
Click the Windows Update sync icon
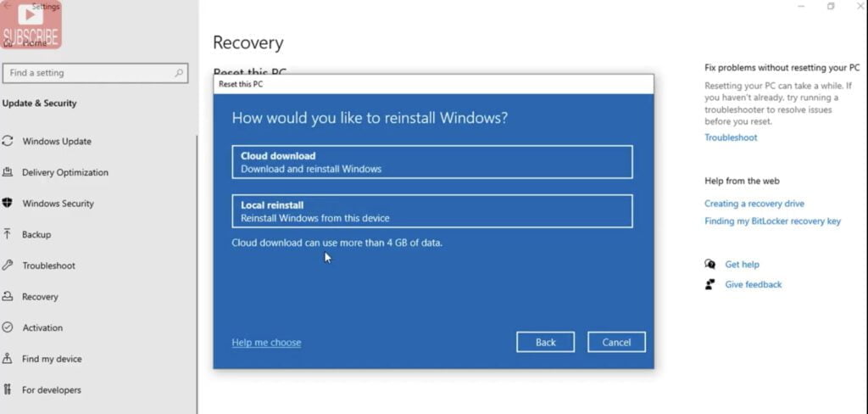coord(7,142)
